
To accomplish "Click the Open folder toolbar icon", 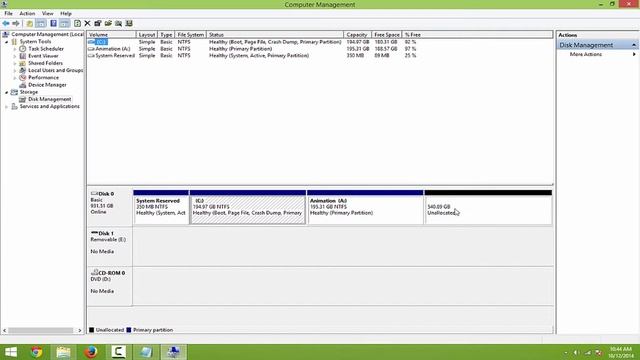I will coord(108,24).
